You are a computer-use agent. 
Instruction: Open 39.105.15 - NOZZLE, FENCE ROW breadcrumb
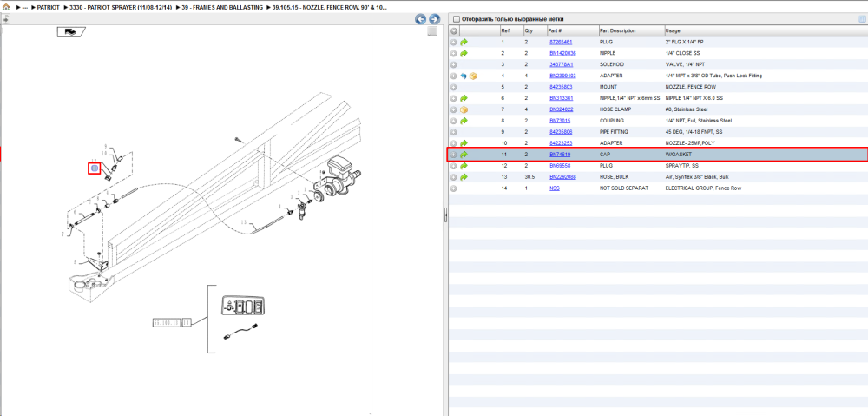(330, 8)
